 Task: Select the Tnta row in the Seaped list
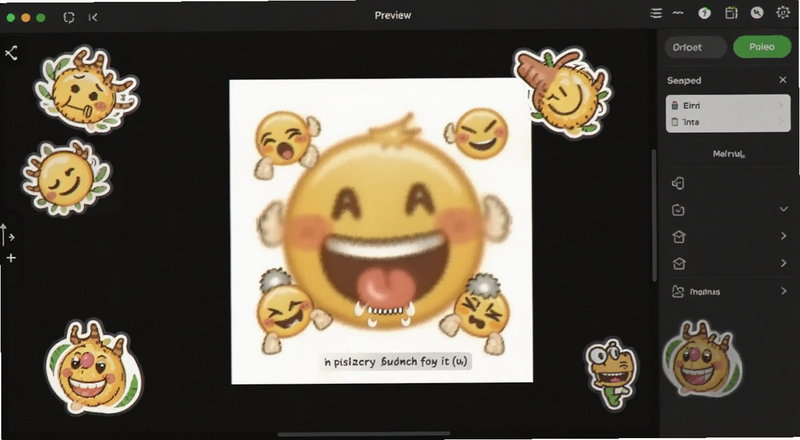728,122
